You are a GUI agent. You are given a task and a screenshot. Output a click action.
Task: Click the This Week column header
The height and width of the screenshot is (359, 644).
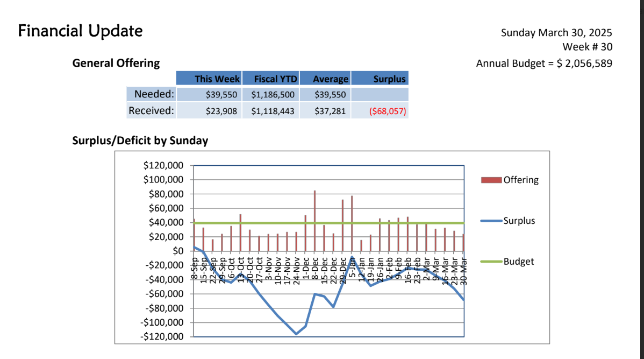217,79
